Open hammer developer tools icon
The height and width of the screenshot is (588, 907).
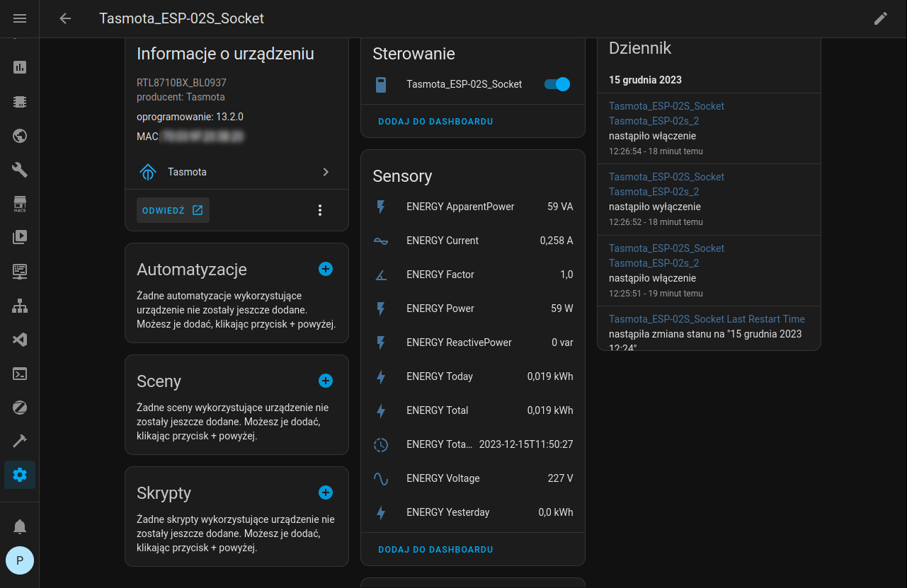[x=20, y=442]
